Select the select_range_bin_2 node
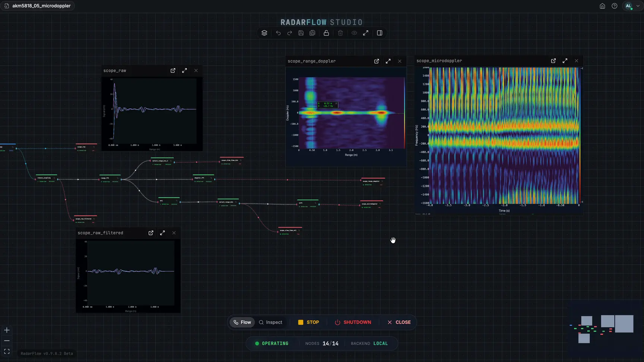 (x=162, y=161)
